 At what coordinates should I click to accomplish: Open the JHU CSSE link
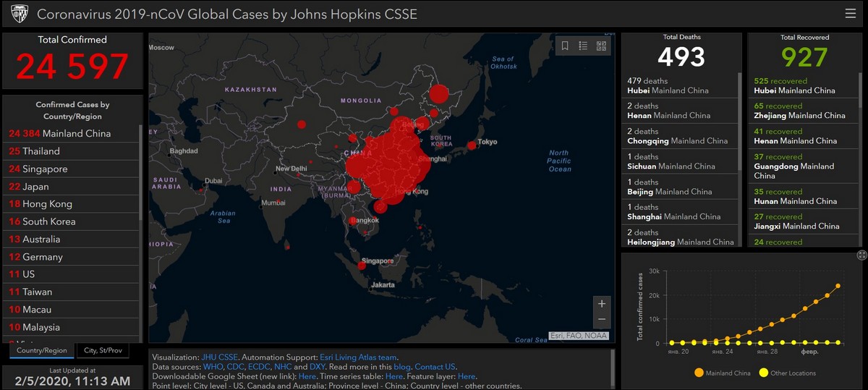(219, 357)
